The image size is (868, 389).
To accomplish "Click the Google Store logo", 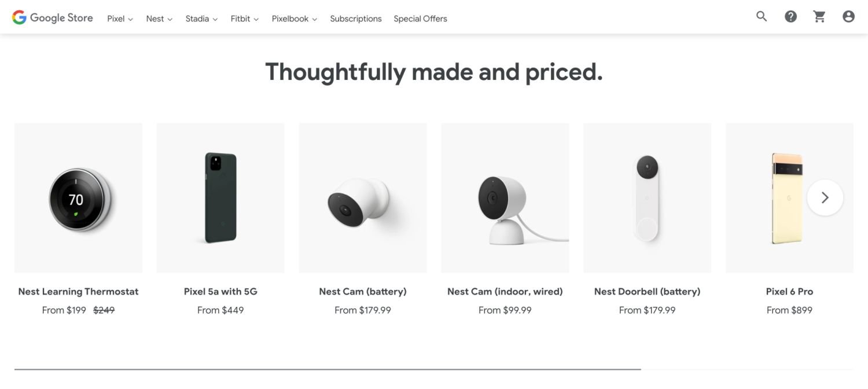I will coord(53,18).
